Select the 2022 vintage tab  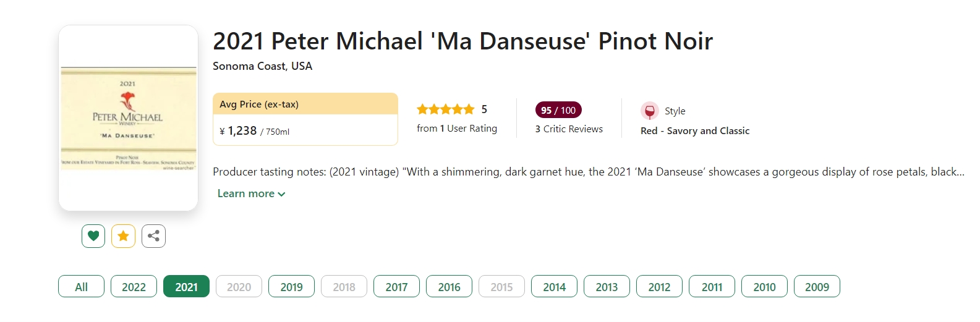(134, 287)
